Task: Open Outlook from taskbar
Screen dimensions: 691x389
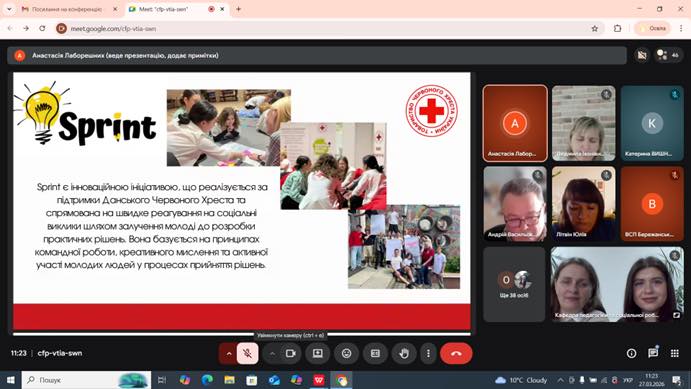Action: pos(274,380)
